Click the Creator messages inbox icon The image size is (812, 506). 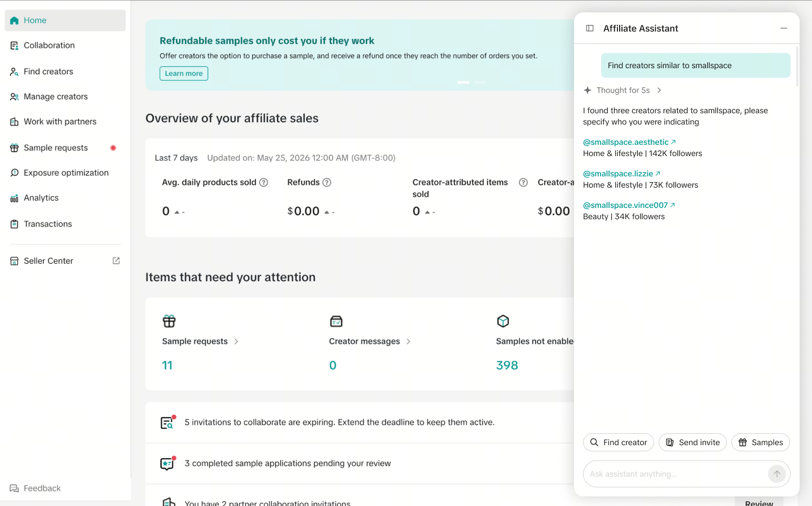click(x=336, y=321)
